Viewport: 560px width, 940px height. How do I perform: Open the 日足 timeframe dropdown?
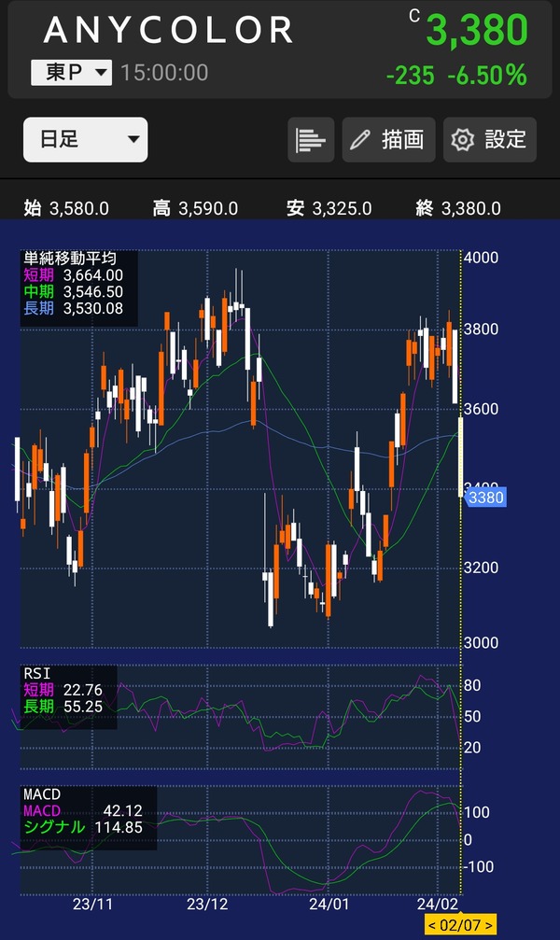pyautogui.click(x=85, y=140)
